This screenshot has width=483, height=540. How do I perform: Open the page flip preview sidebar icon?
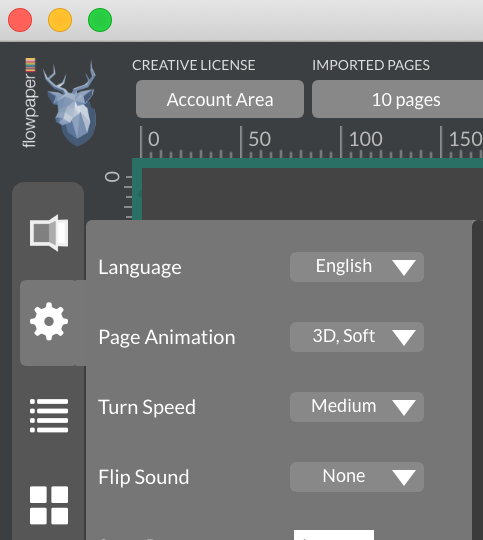tap(49, 233)
